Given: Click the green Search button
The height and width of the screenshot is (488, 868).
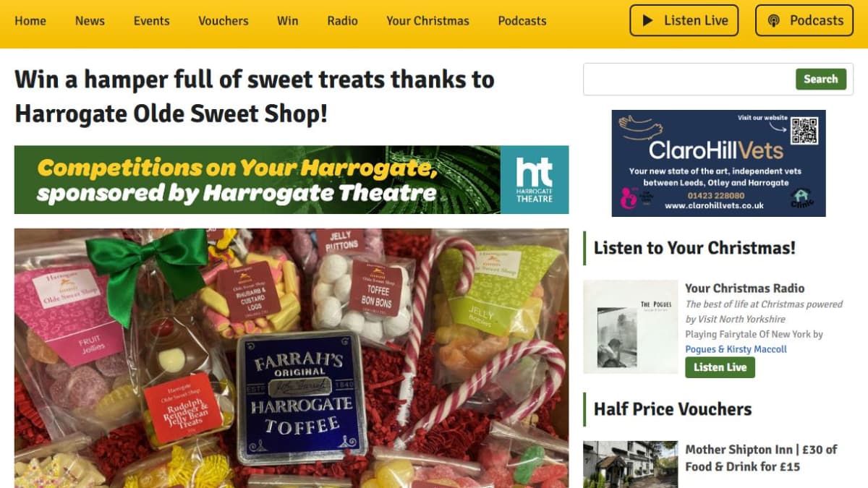Looking at the screenshot, I should pyautogui.click(x=821, y=79).
